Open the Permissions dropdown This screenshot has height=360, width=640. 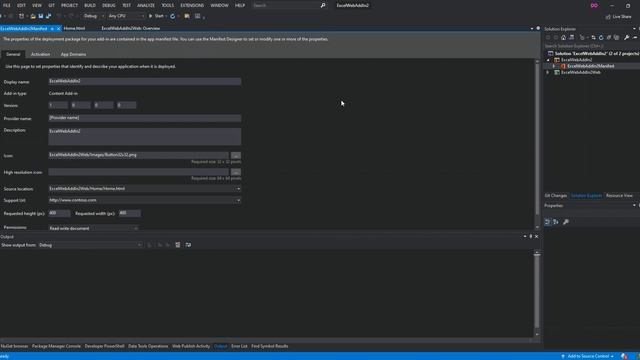[136, 228]
